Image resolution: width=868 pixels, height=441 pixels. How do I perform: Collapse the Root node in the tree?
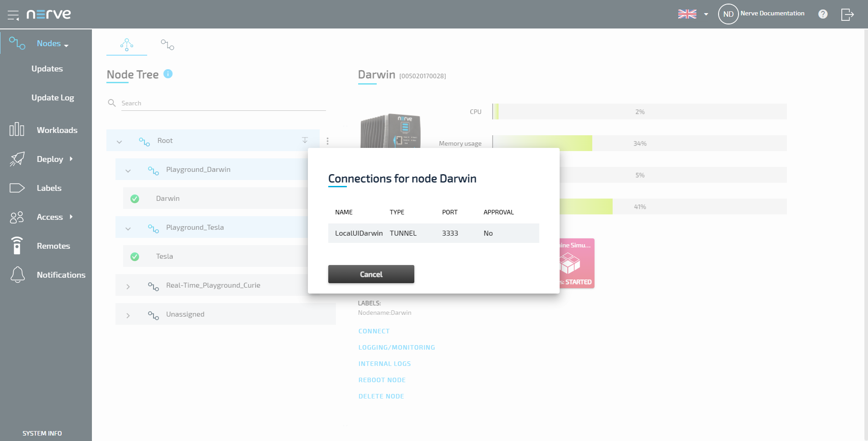119,141
